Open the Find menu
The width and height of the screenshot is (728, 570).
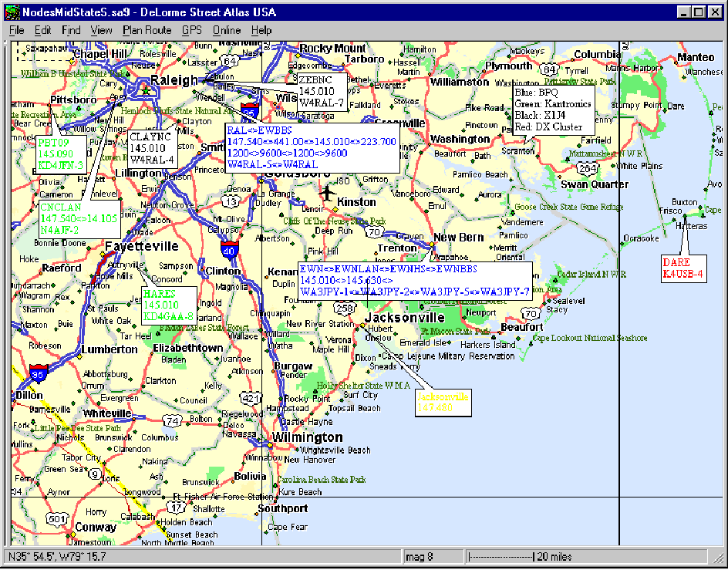pos(71,30)
